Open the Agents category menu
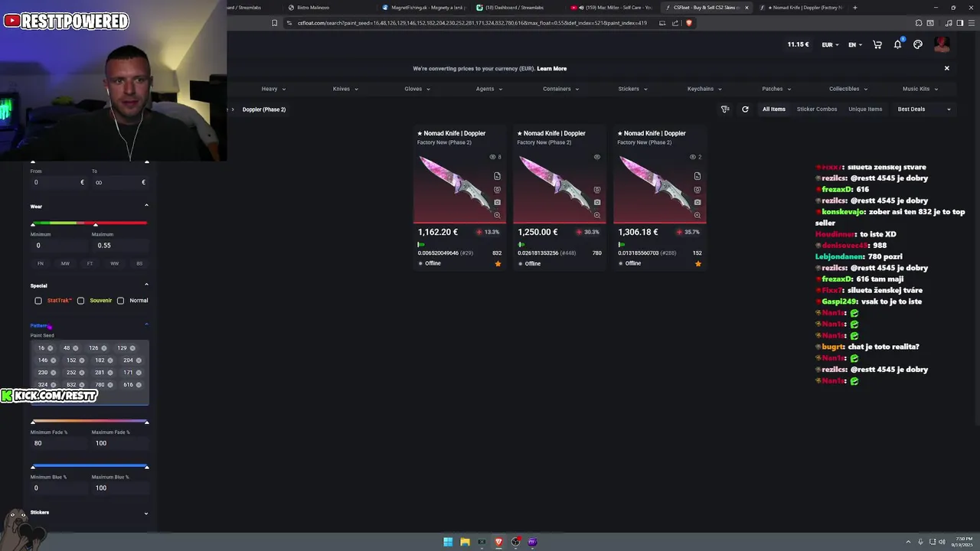 pyautogui.click(x=489, y=89)
